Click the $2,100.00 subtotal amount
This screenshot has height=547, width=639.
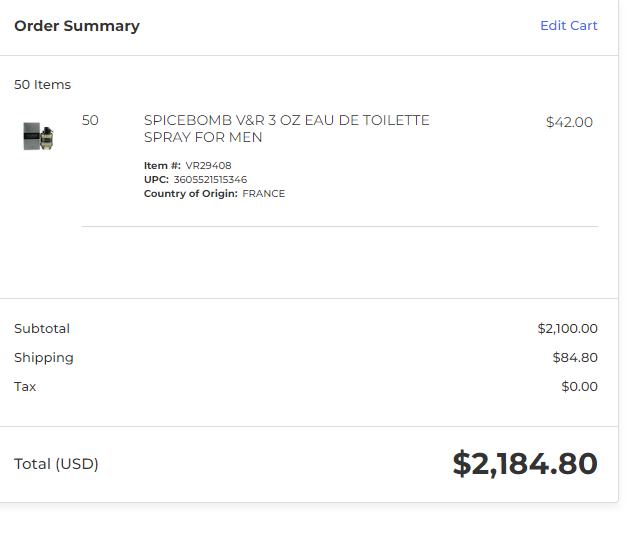click(567, 329)
